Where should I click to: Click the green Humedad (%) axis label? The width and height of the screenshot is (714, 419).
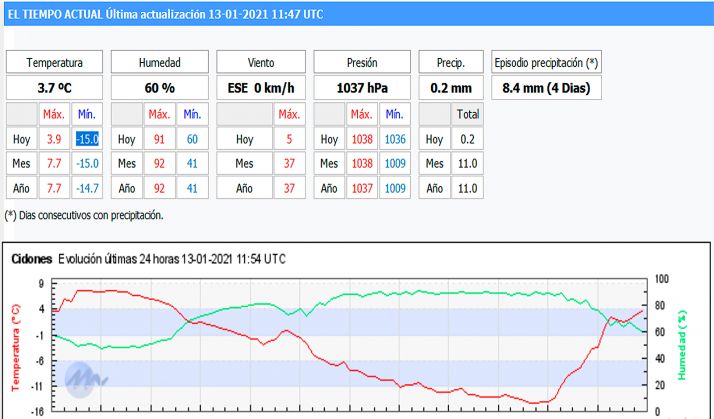tap(683, 344)
